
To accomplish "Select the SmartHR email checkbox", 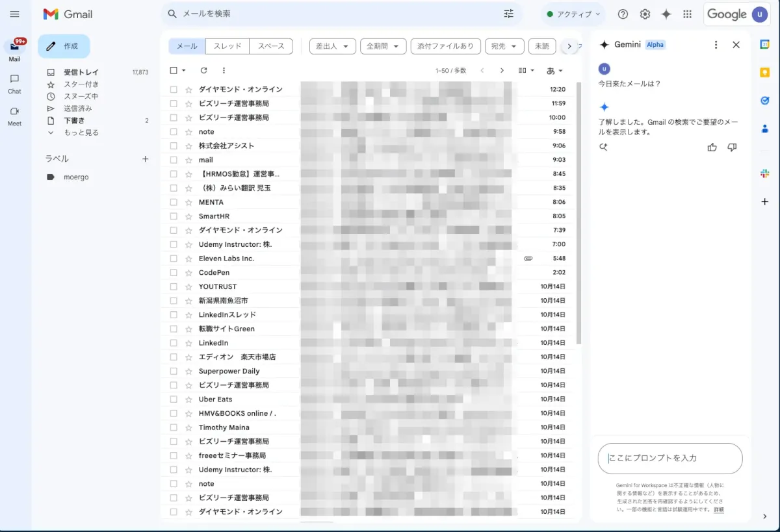I will click(x=174, y=216).
